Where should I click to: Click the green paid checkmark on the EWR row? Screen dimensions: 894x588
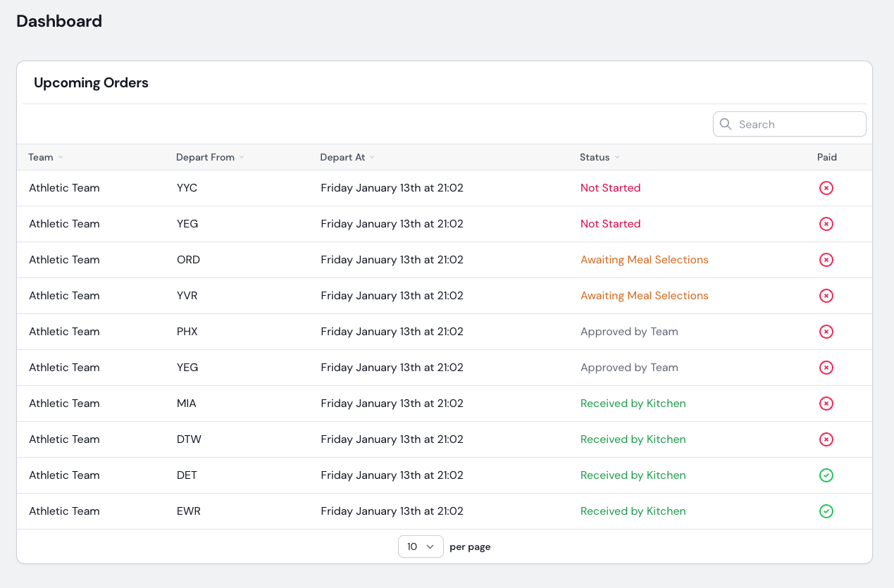click(826, 511)
